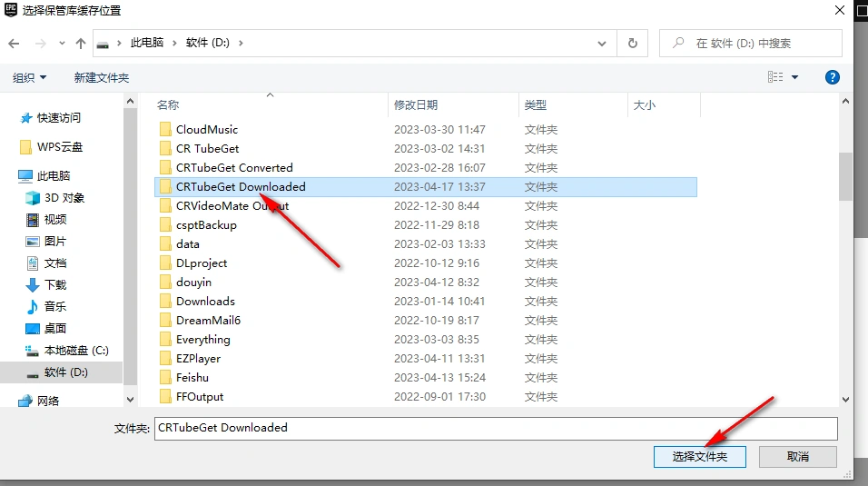
Task: Refresh the current folder view
Action: click(x=632, y=44)
